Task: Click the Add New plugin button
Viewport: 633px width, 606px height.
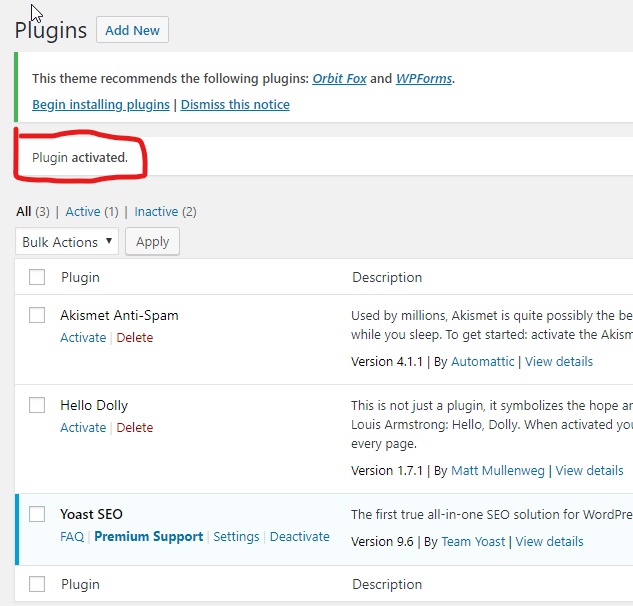Action: [132, 30]
